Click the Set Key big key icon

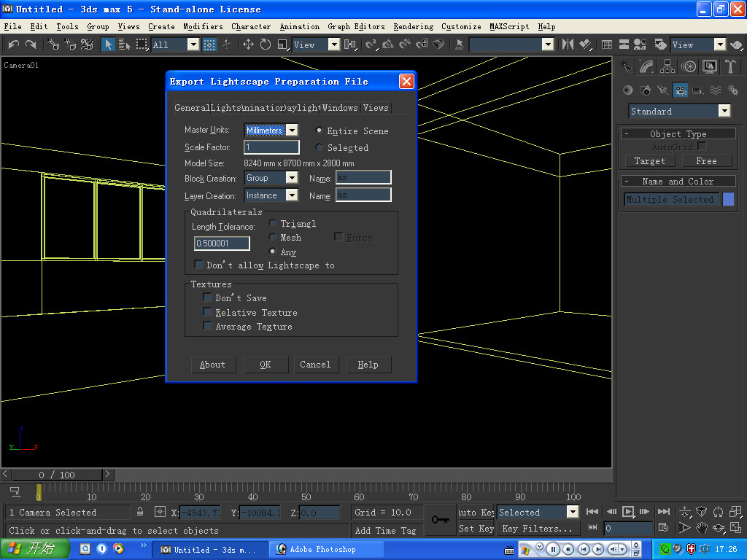440,519
